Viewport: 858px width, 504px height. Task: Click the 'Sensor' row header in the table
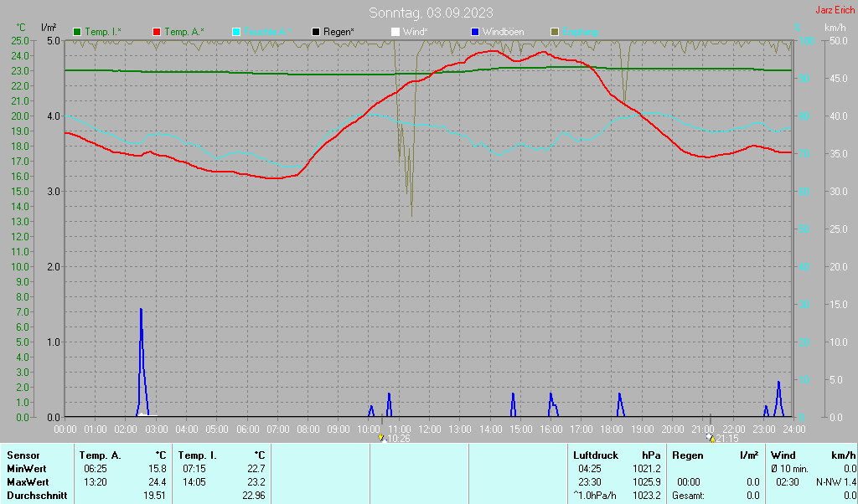coord(23,455)
